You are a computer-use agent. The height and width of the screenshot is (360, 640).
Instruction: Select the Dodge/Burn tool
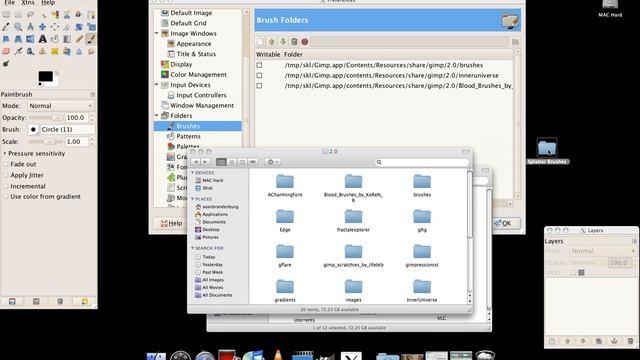coord(6,63)
